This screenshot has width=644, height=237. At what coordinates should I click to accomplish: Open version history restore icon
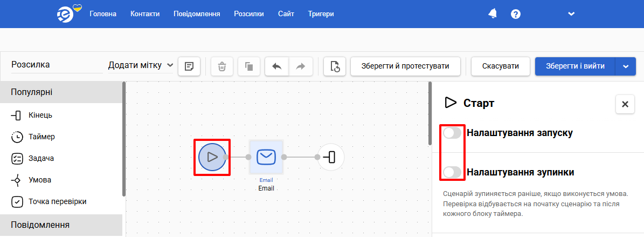click(x=335, y=66)
